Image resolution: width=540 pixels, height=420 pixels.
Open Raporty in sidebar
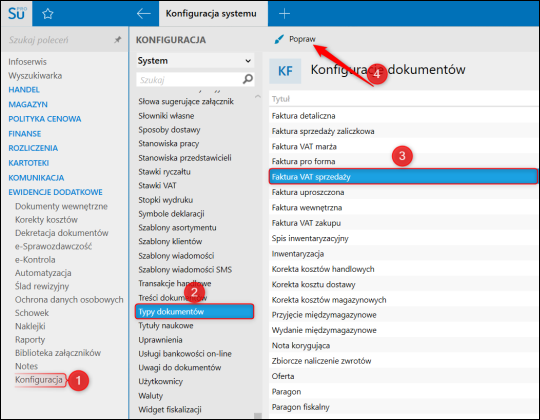(x=30, y=339)
